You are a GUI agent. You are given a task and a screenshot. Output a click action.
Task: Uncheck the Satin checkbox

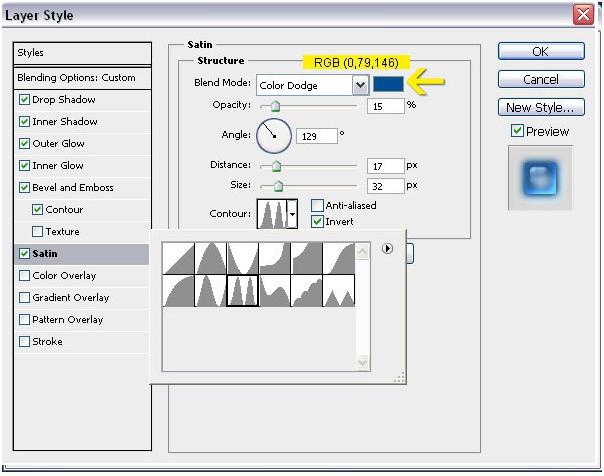pyautogui.click(x=24, y=253)
